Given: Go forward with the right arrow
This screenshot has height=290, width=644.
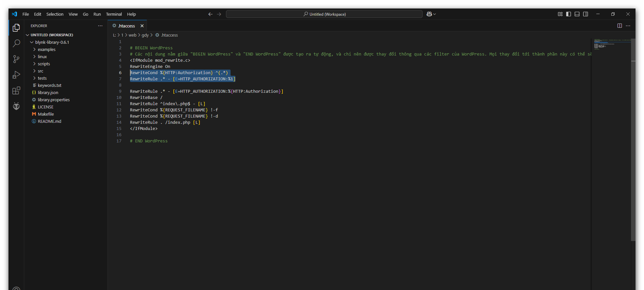Looking at the screenshot, I should (219, 14).
